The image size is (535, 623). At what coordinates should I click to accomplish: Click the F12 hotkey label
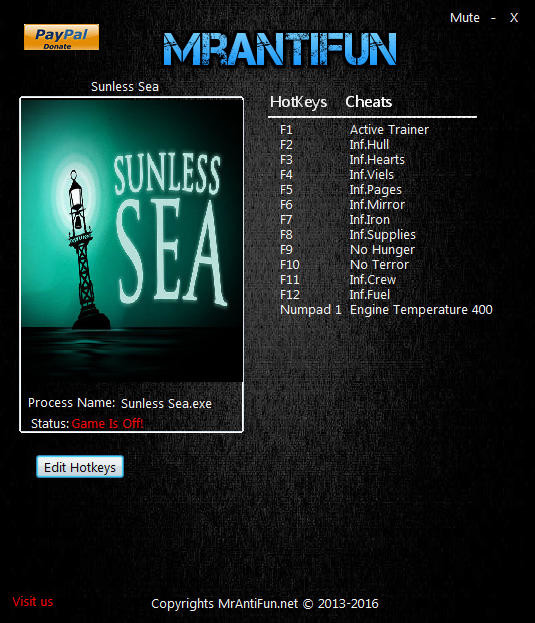coord(290,295)
